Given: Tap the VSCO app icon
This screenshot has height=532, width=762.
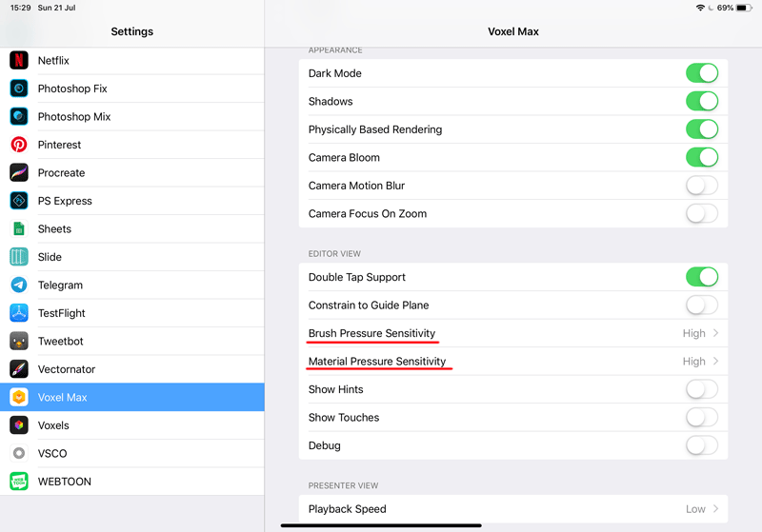Looking at the screenshot, I should (x=19, y=453).
